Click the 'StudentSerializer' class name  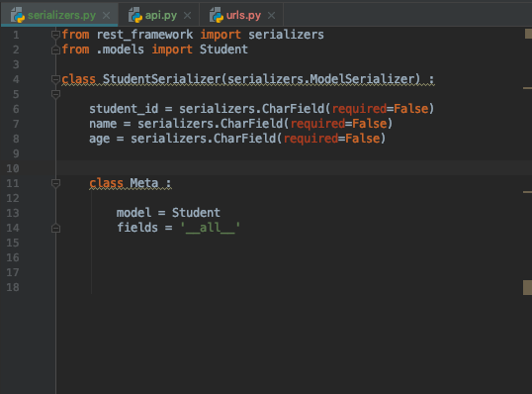(x=162, y=79)
